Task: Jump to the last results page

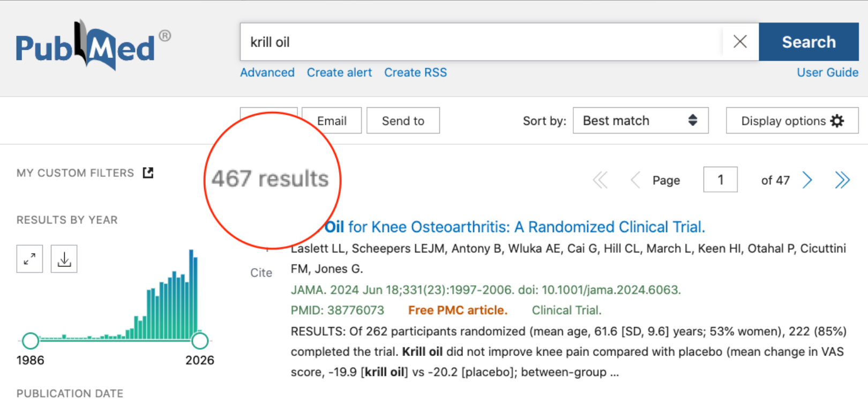Action: [842, 180]
